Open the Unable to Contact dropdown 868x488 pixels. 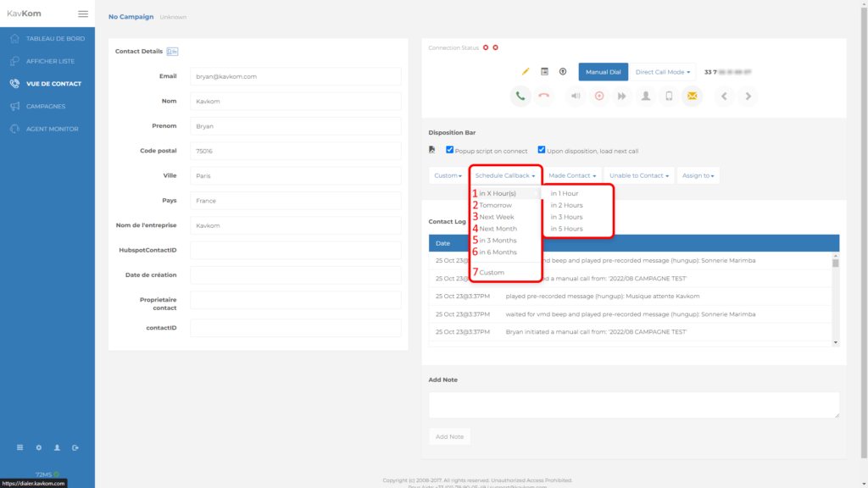click(x=638, y=175)
